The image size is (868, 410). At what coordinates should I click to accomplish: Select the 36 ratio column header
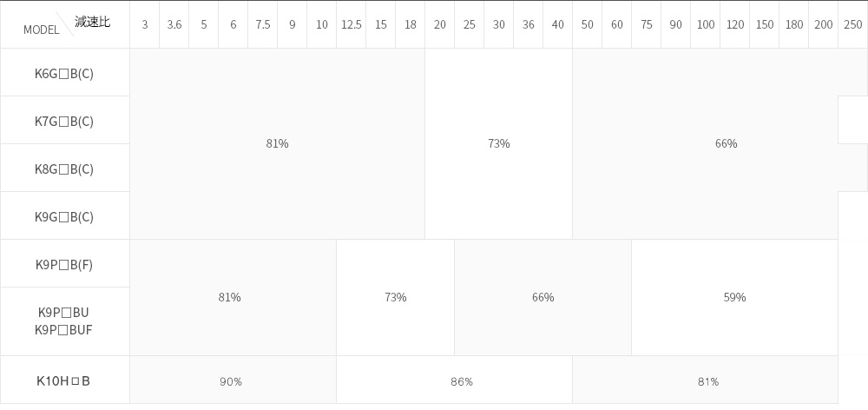(528, 24)
